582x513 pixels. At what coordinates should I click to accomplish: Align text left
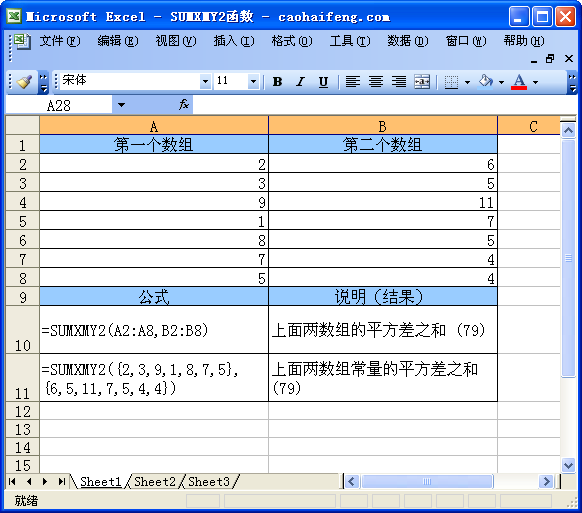coord(353,82)
